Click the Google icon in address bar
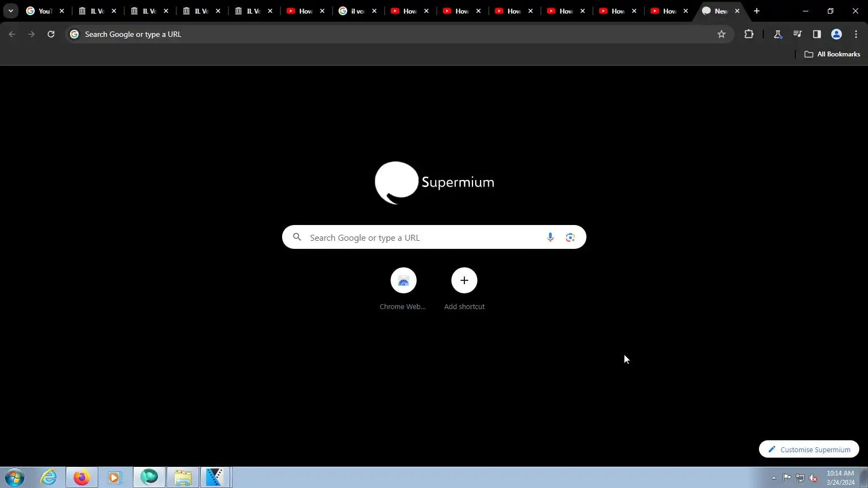The width and height of the screenshot is (868, 488). (74, 34)
